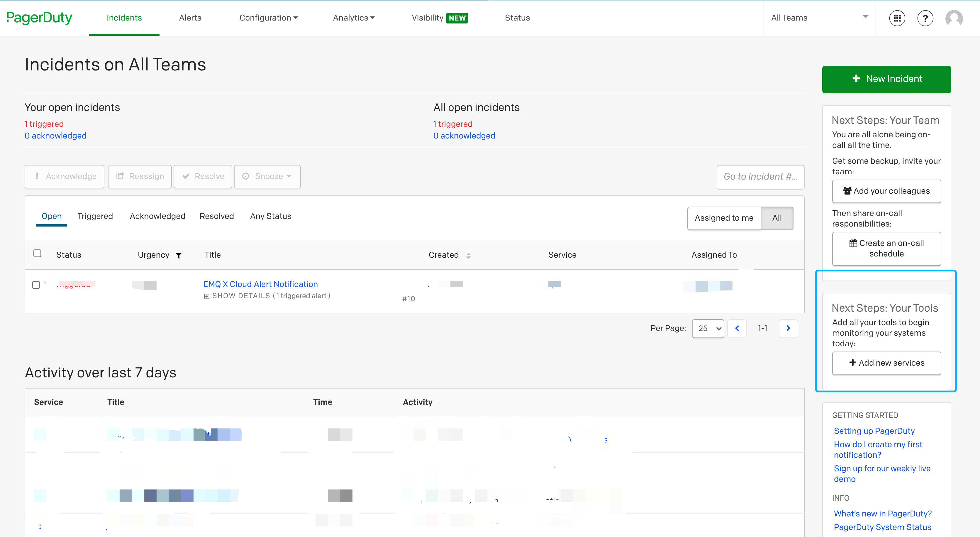Open the apps launcher grid icon
The image size is (980, 537).
pyautogui.click(x=897, y=18)
